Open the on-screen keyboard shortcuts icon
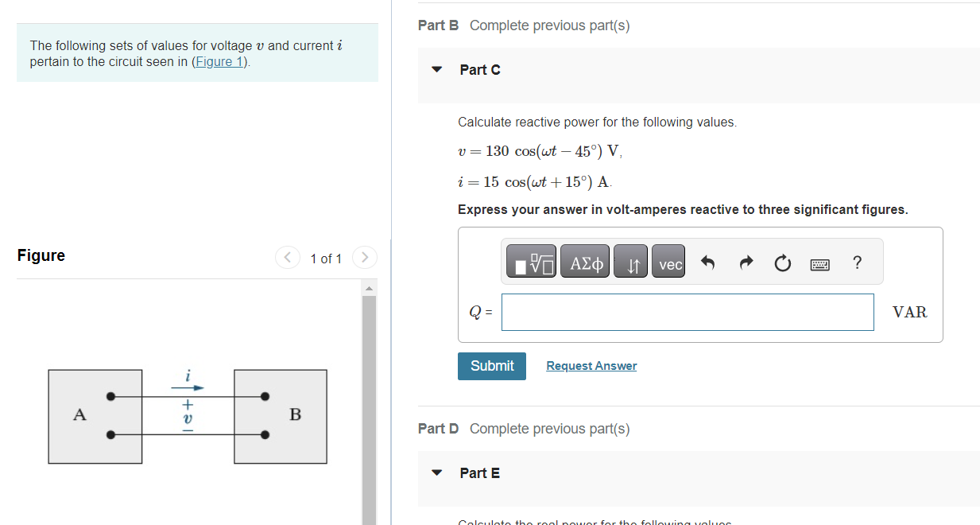The height and width of the screenshot is (525, 980). pos(821,262)
